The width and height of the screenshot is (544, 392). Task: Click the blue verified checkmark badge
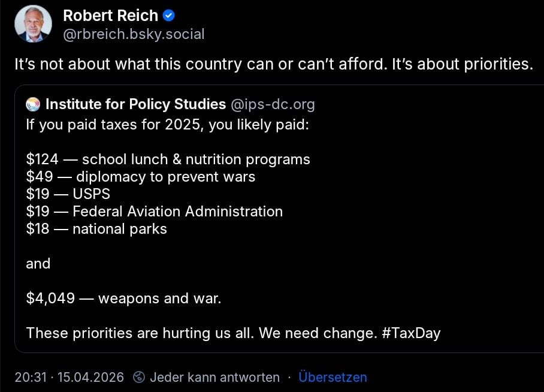pyautogui.click(x=169, y=16)
